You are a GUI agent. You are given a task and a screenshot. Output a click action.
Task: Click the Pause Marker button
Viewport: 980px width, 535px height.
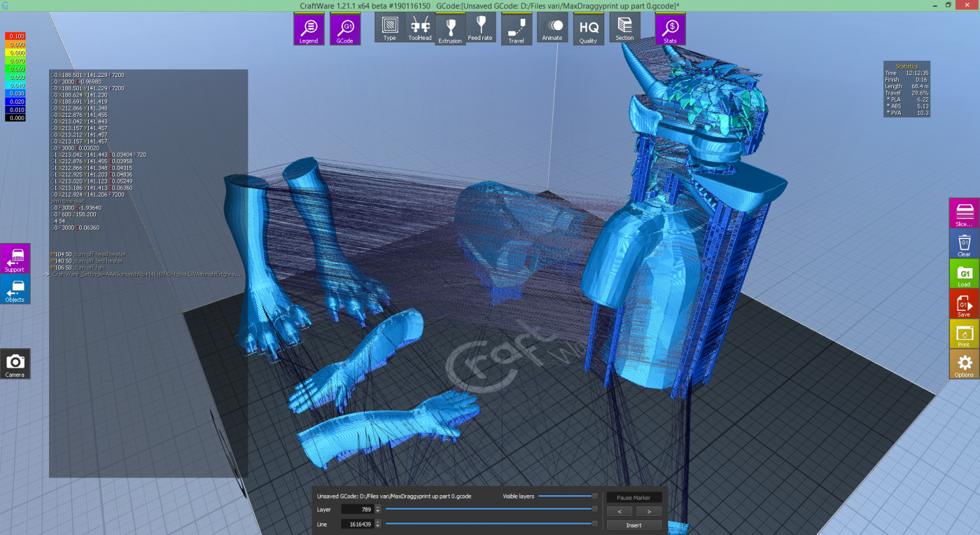click(x=634, y=498)
